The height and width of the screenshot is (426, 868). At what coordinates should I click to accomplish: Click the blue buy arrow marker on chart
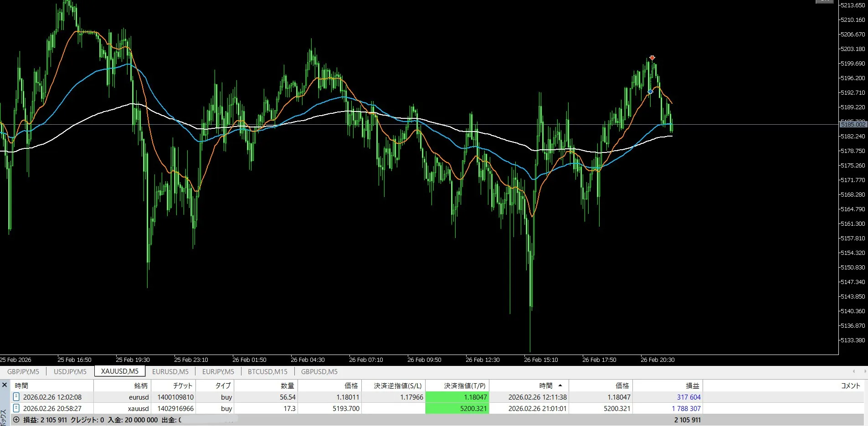click(x=650, y=92)
